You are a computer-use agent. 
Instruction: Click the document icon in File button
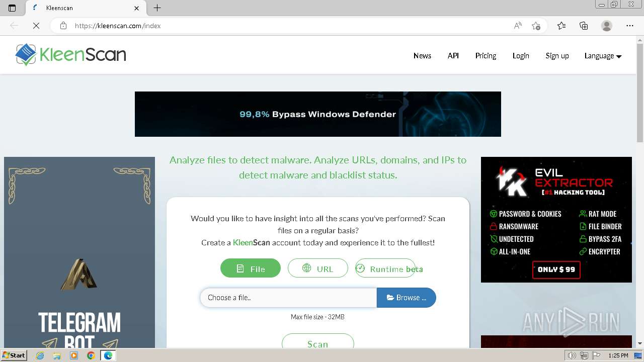pos(240,268)
